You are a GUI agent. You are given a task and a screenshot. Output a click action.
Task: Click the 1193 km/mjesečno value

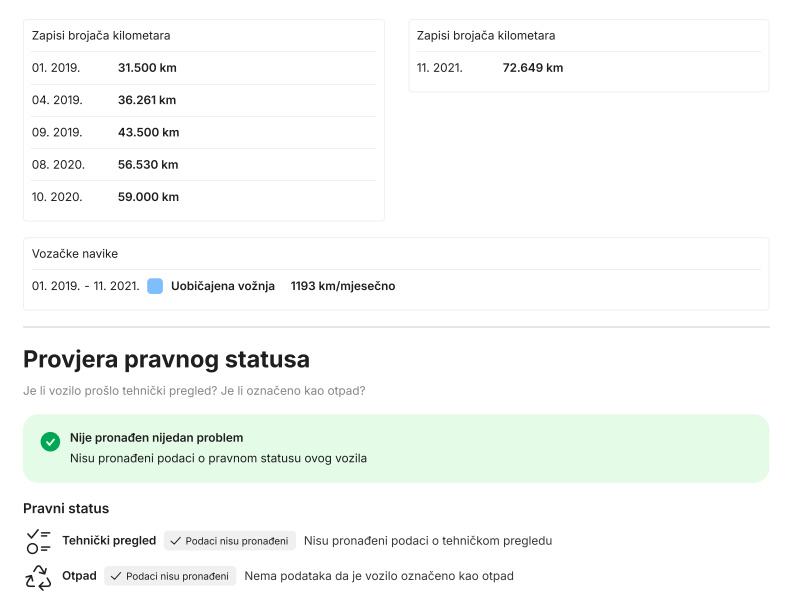(342, 286)
